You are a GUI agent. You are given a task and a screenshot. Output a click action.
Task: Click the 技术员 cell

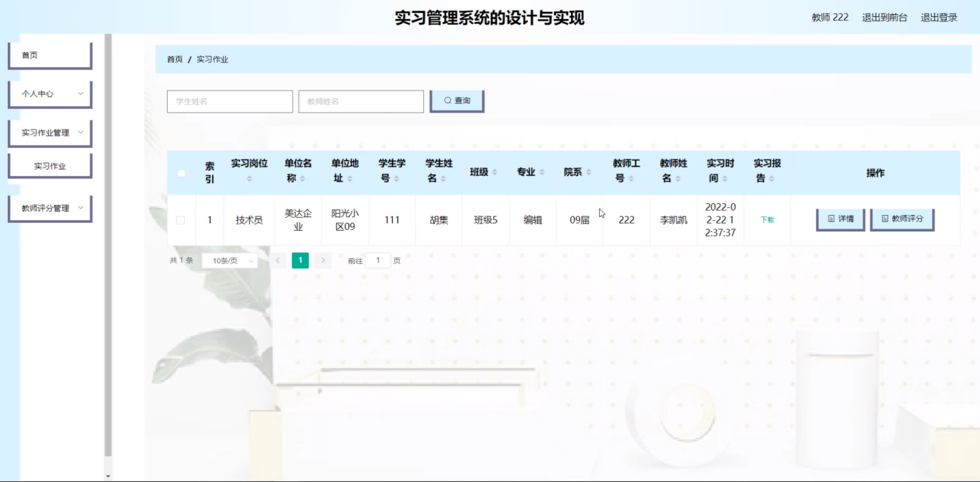pyautogui.click(x=249, y=220)
